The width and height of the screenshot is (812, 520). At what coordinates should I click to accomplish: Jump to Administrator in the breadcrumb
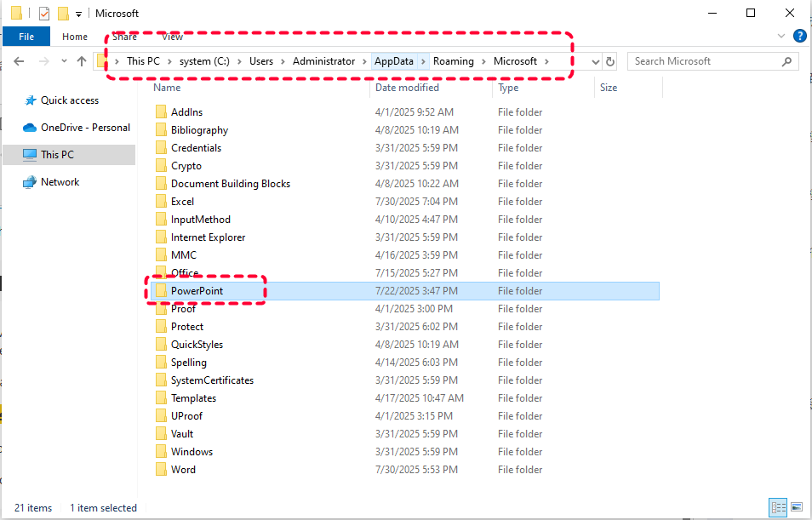[x=323, y=61]
